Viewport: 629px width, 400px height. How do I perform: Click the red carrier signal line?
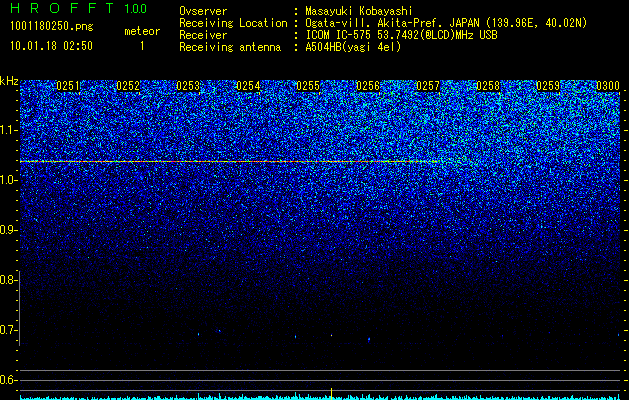pos(229,162)
